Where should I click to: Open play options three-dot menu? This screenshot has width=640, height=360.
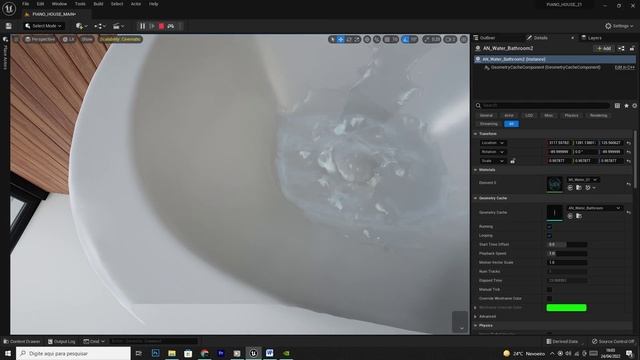coord(180,26)
